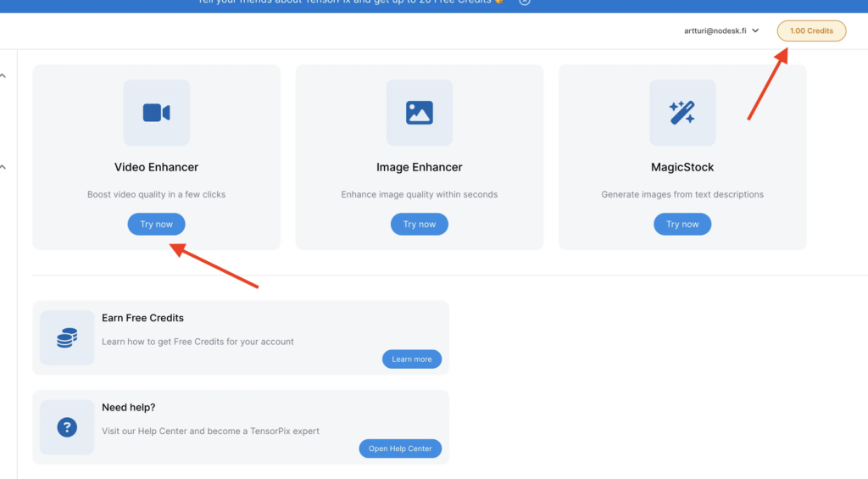
Task: Dismiss the free credits banner at top
Action: tap(525, 2)
